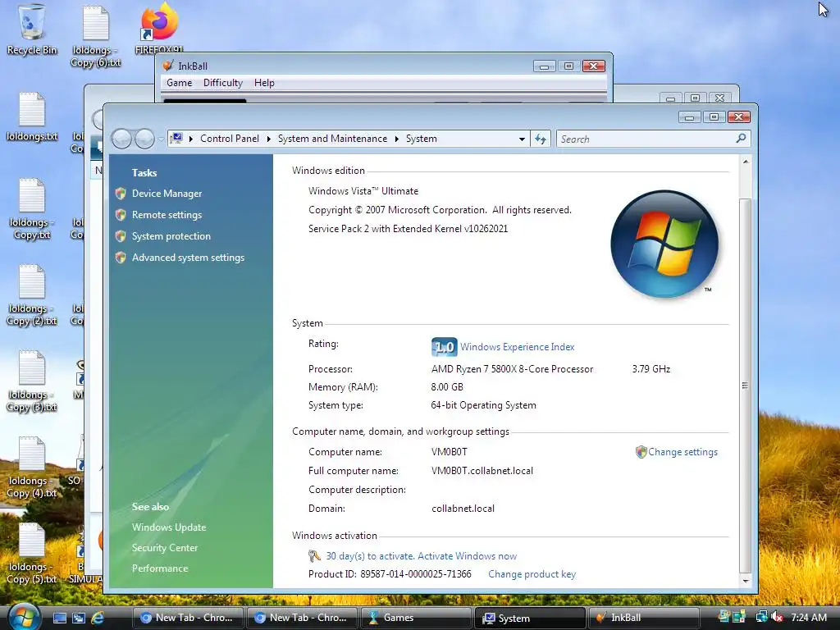This screenshot has width=840, height=630.
Task: Launch Internet Explorer from quick launch
Action: (98, 619)
